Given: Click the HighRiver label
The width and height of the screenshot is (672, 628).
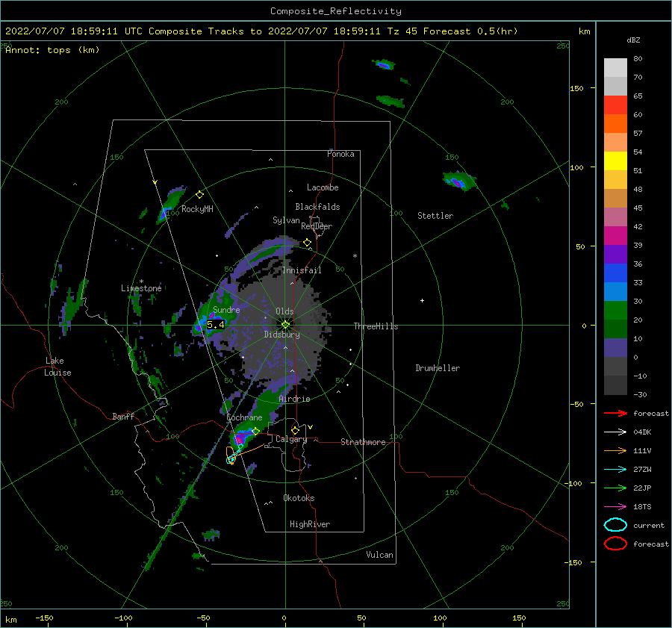Looking at the screenshot, I should coord(310,524).
